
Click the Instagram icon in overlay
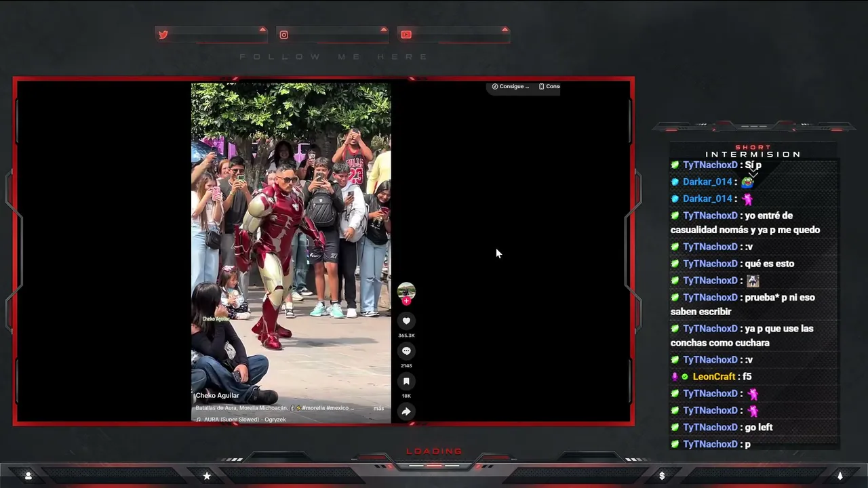(x=284, y=35)
